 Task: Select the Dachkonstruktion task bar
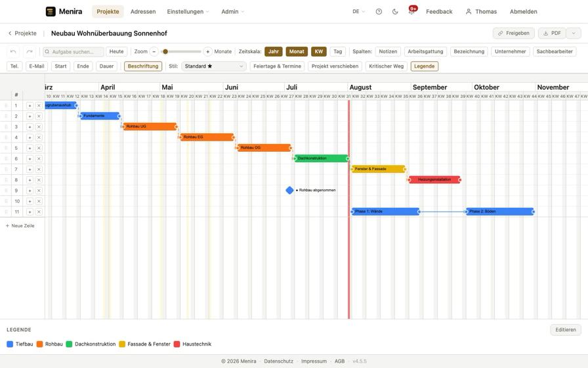[322, 158]
